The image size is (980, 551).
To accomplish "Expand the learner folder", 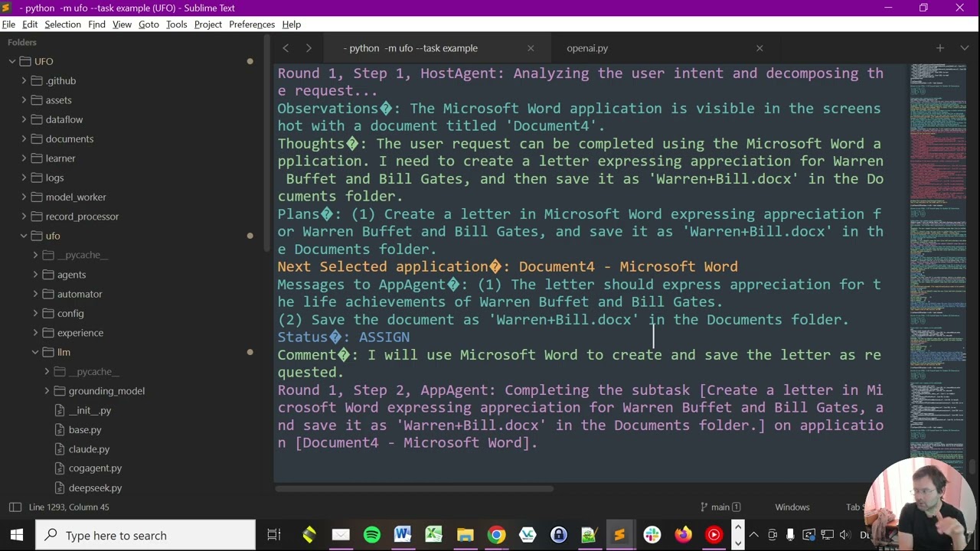I will [x=24, y=158].
